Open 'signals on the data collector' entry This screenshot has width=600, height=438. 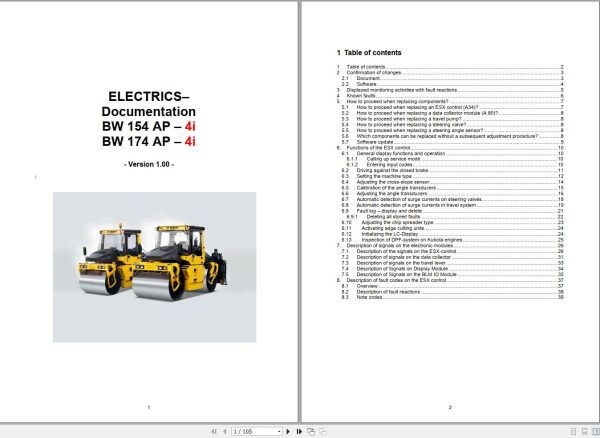pos(452,257)
